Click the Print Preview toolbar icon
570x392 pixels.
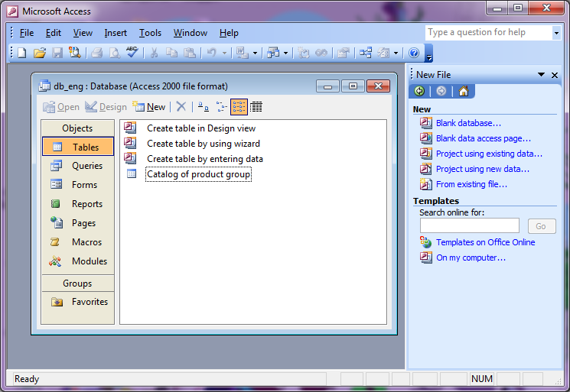click(115, 53)
